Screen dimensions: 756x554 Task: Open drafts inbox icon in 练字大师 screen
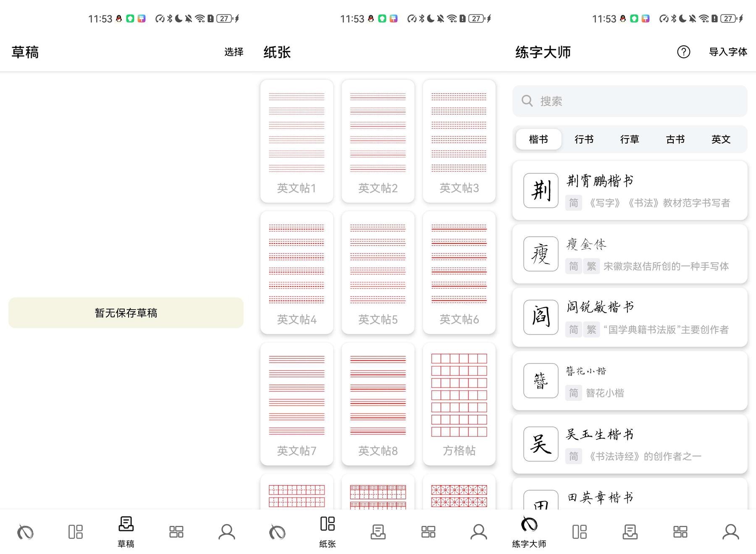coord(630,532)
